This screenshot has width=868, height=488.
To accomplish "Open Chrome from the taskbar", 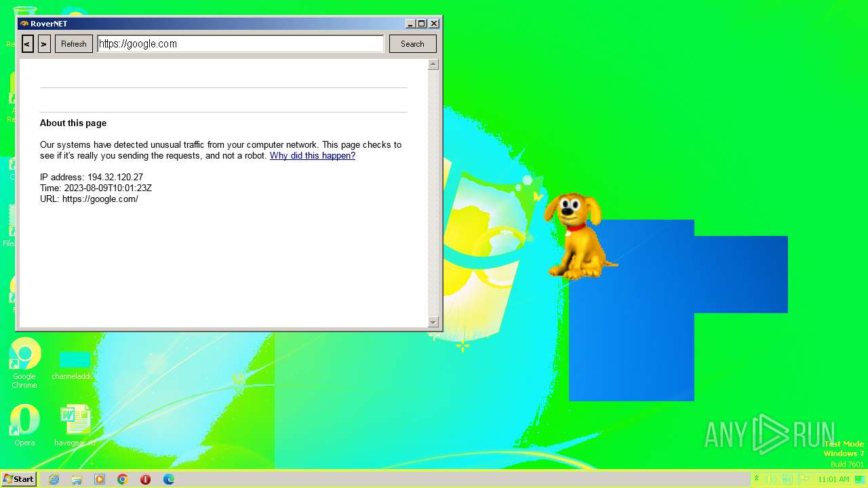I will click(x=123, y=479).
